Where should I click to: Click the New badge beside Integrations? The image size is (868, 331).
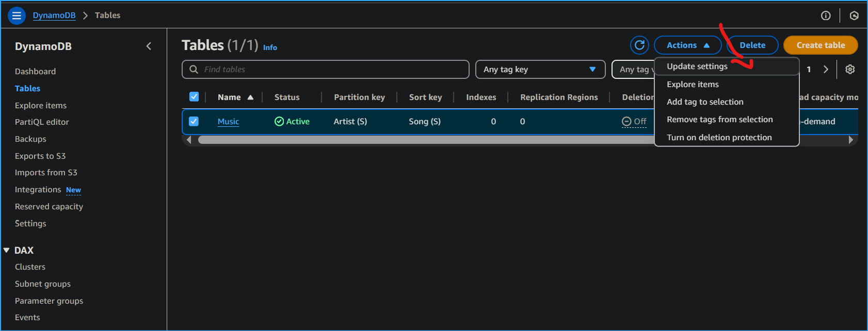click(73, 190)
